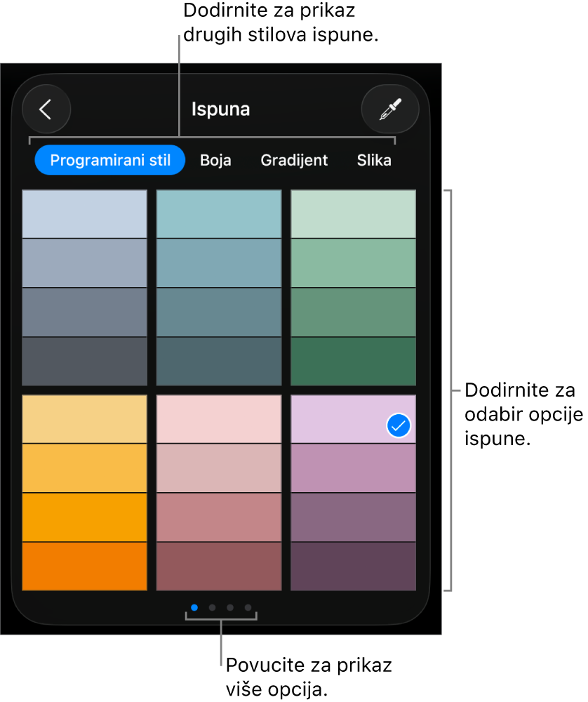Tap the first blue page indicator dot
The image size is (588, 702).
(194, 607)
